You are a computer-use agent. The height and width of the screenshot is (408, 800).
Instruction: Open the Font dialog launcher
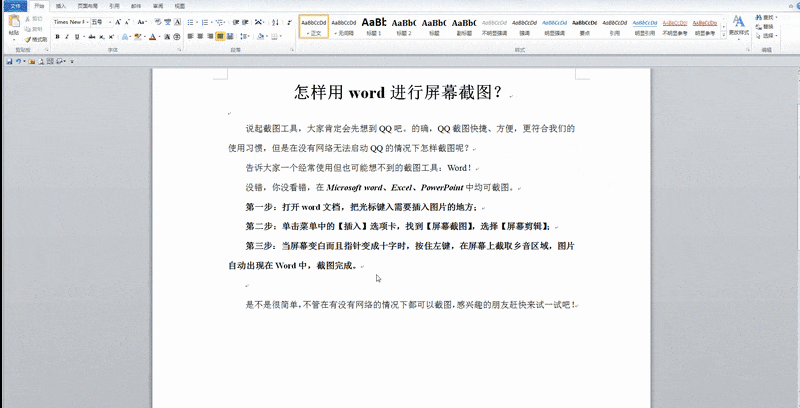(x=180, y=50)
